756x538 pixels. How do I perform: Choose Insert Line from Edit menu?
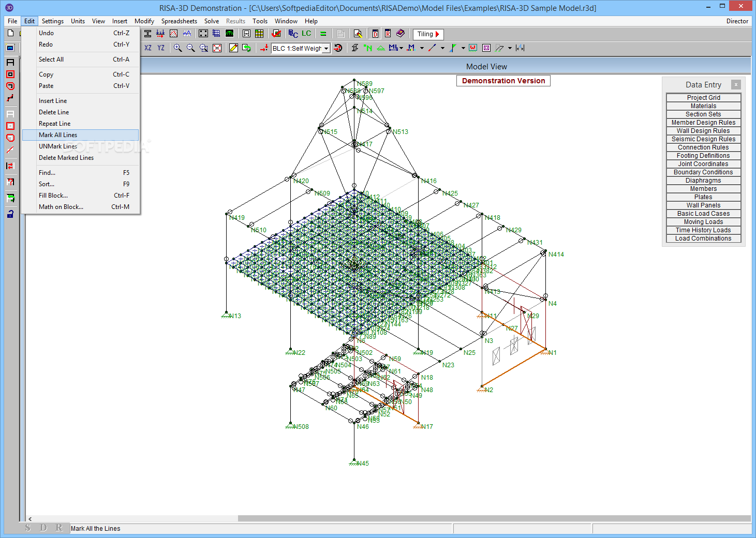click(80, 101)
